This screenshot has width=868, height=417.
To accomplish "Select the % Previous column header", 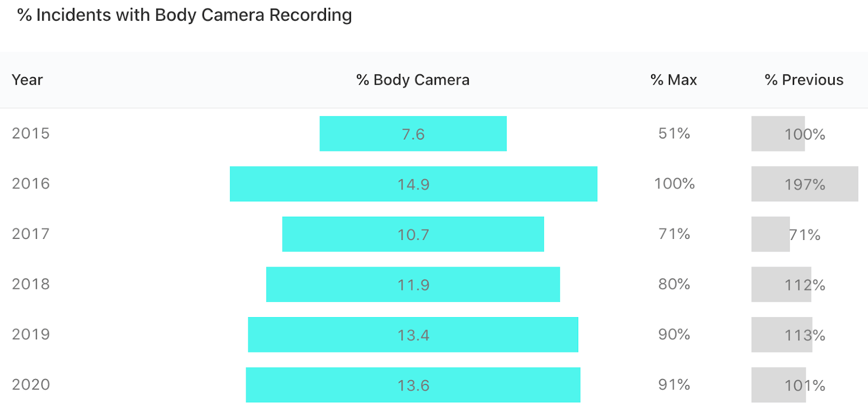I will [x=804, y=80].
